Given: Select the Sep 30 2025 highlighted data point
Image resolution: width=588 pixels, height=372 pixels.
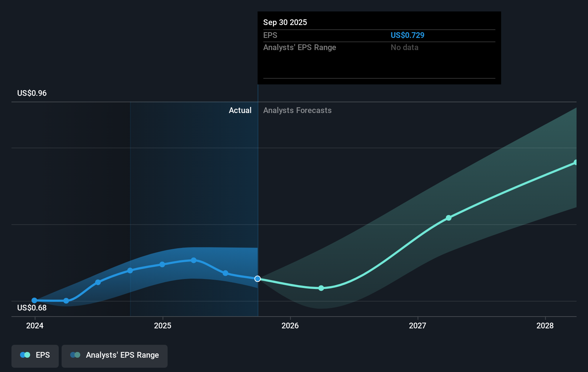Looking at the screenshot, I should [257, 279].
